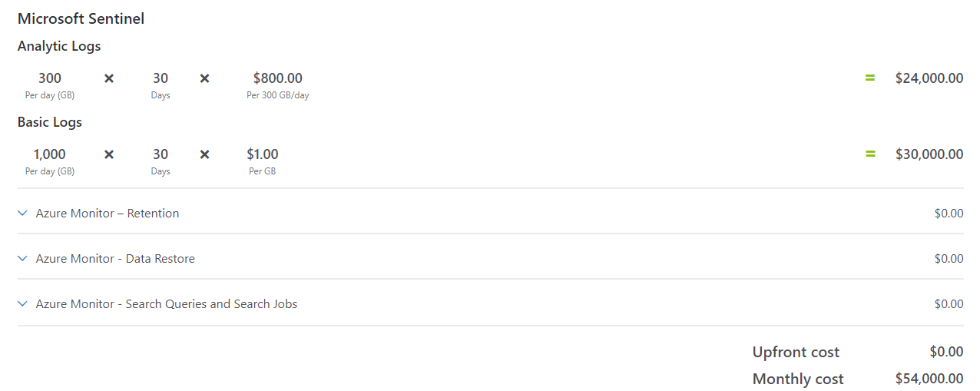Click the green equals sign beside $24,000.00
Viewport: 980px width, 391px height.
point(870,78)
